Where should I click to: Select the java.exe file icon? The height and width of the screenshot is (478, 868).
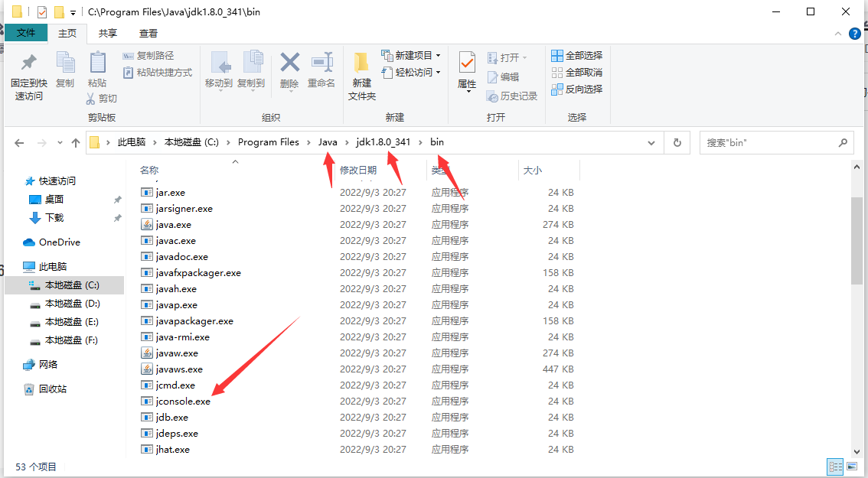click(x=147, y=225)
